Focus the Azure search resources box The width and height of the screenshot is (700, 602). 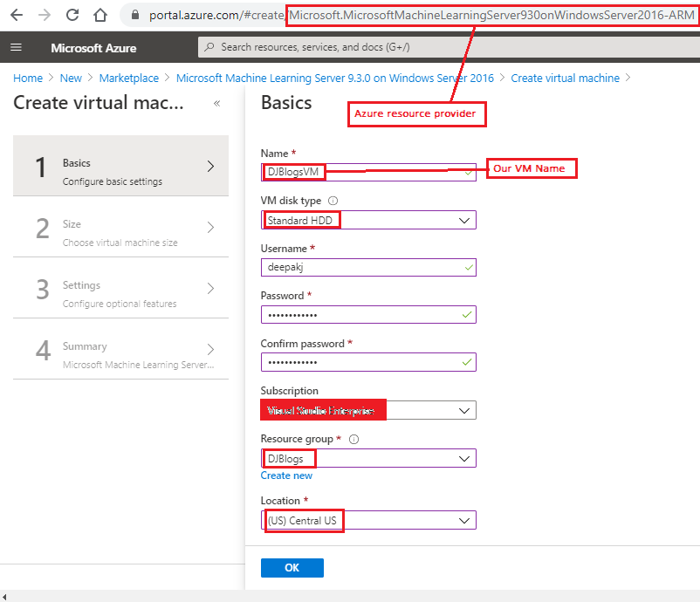pos(449,47)
